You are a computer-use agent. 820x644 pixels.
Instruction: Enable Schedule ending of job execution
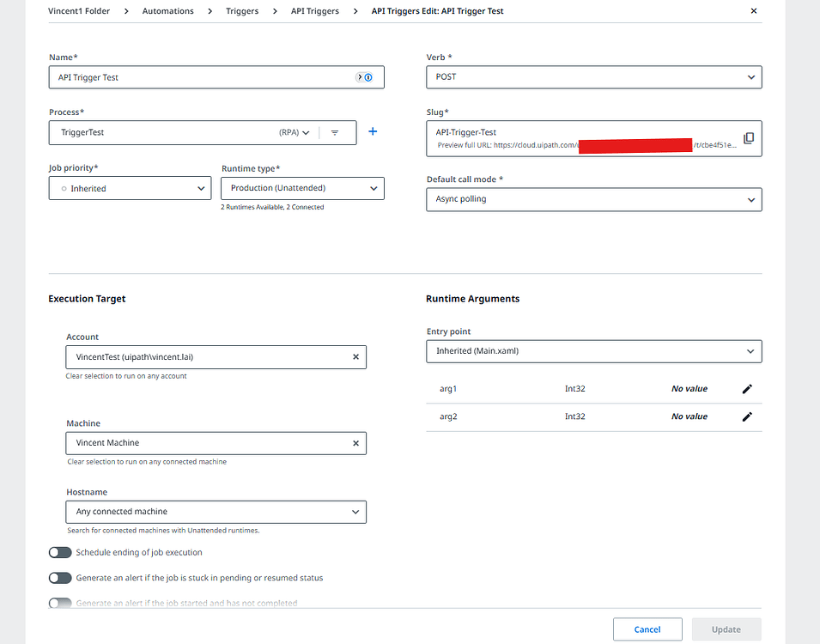coord(60,552)
